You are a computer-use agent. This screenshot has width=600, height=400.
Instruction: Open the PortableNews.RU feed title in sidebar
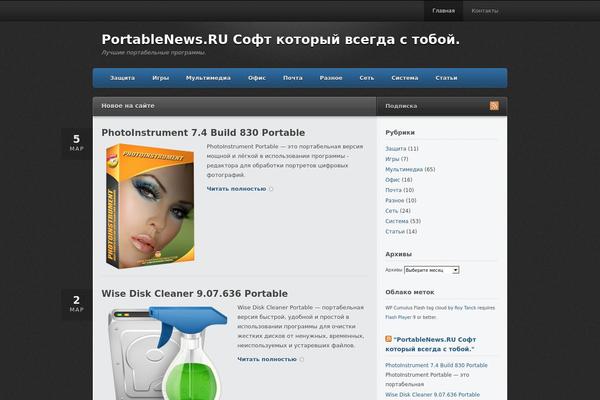(431, 344)
